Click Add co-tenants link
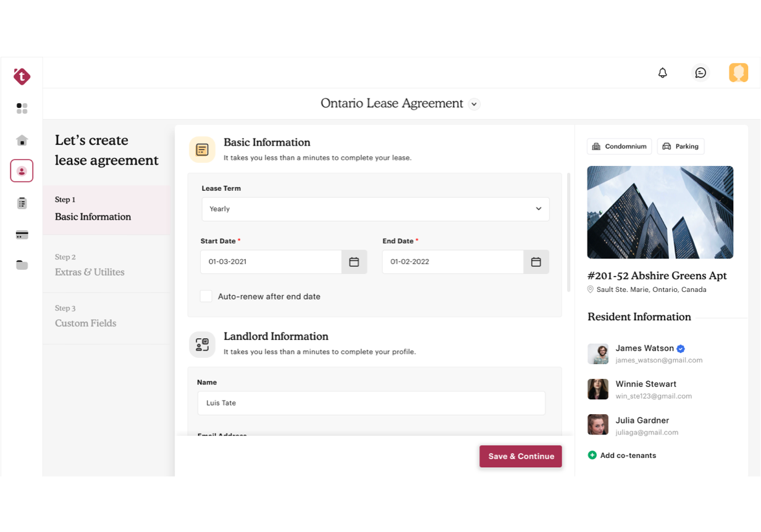Viewport: 761px width, 532px height. (x=628, y=455)
